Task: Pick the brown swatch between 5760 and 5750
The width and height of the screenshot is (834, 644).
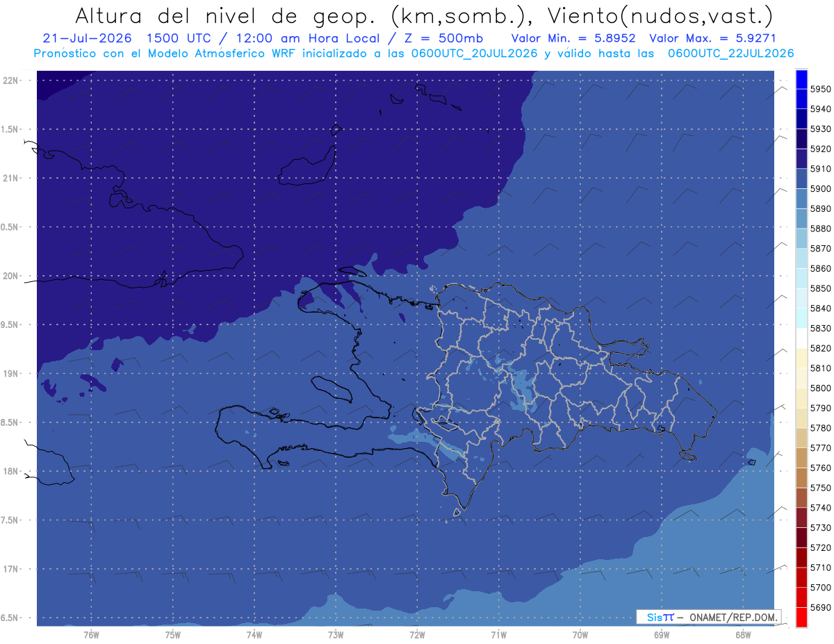Action: coord(801,477)
